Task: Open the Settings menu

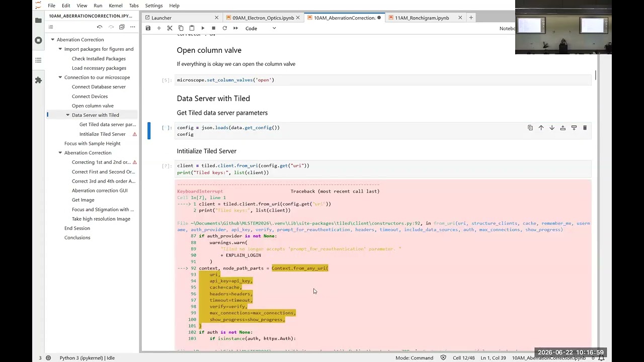Action: (154, 6)
